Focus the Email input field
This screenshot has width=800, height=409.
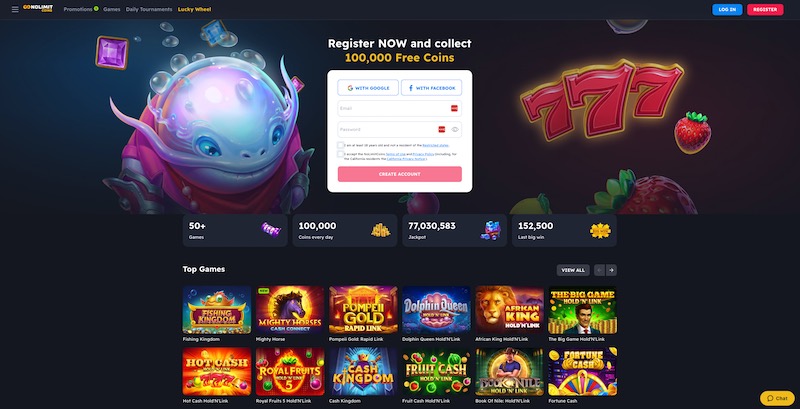coord(399,108)
